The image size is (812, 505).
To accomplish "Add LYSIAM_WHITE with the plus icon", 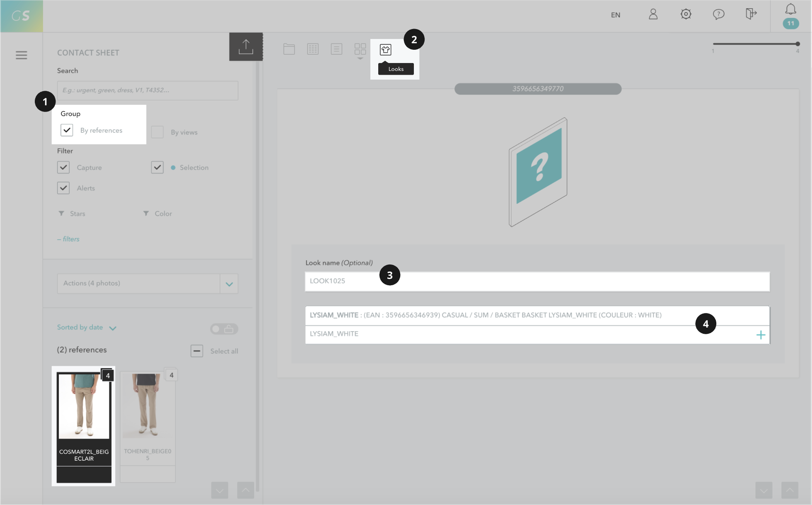I will tap(761, 335).
